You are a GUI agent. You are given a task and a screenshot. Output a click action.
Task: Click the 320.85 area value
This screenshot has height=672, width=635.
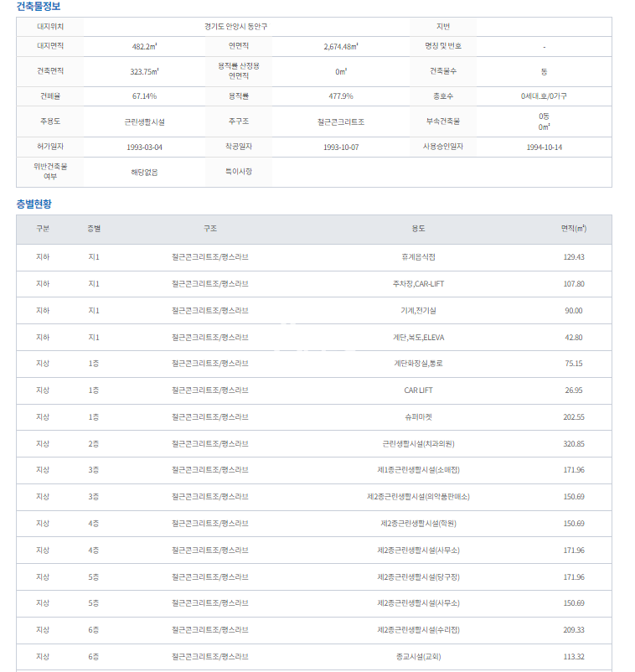[x=573, y=444]
